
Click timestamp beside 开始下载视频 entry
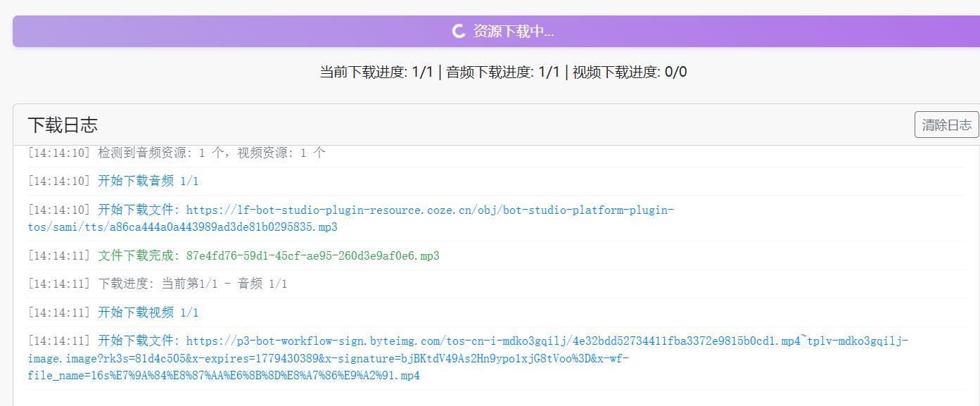(x=59, y=312)
